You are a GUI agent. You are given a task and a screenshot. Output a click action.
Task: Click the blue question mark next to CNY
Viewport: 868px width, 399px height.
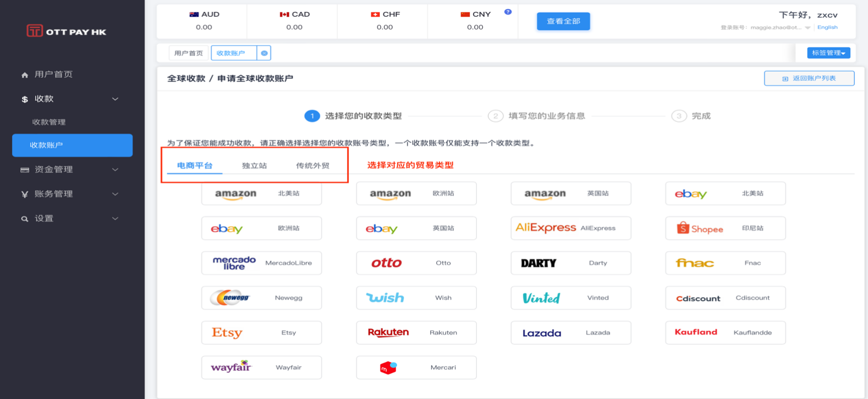(508, 11)
